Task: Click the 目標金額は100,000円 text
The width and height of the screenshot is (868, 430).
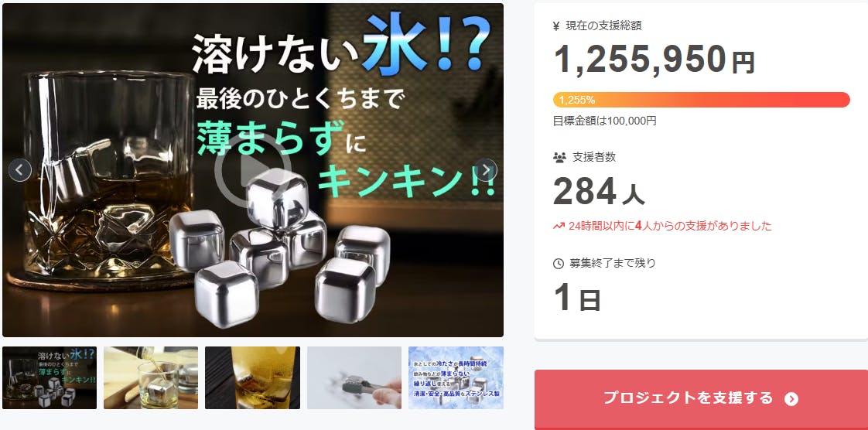Action: pos(604,121)
